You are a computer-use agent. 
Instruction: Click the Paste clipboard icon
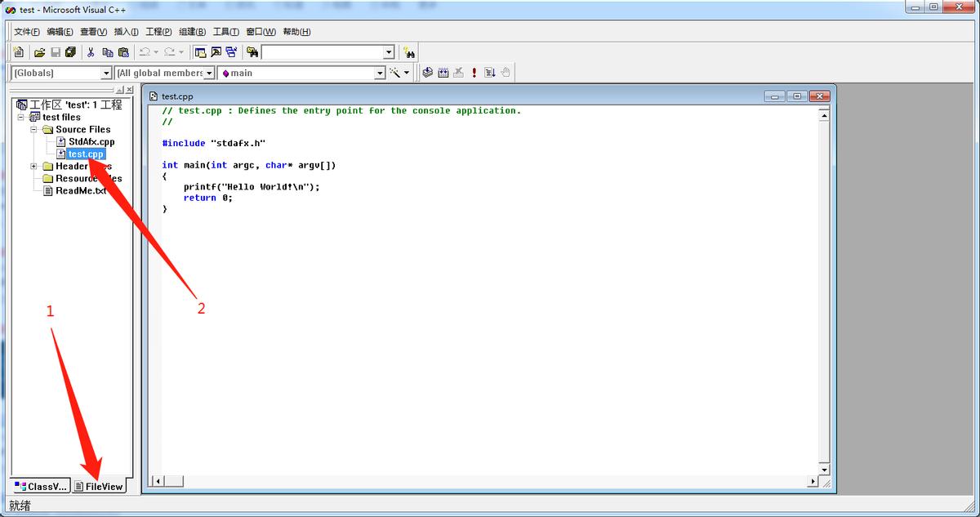(122, 52)
